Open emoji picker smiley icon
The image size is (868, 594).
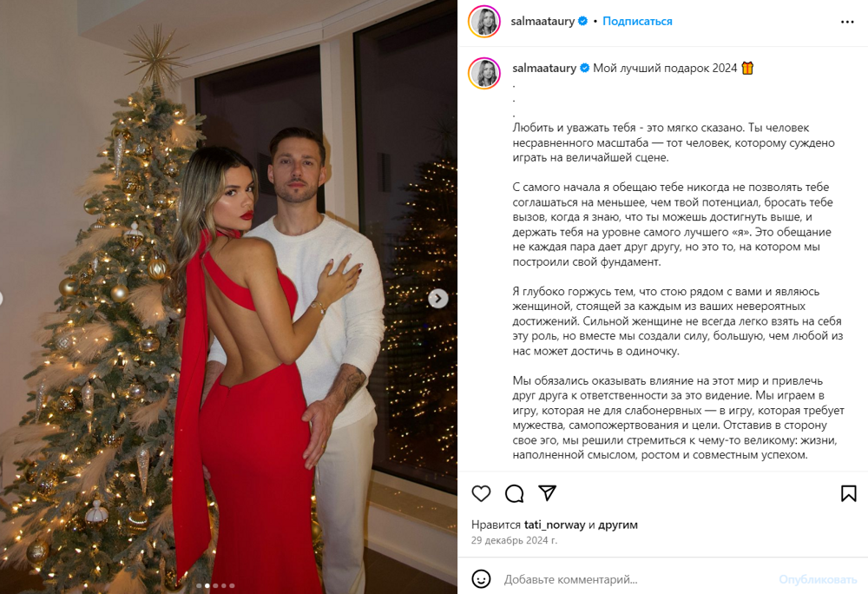coord(481,579)
